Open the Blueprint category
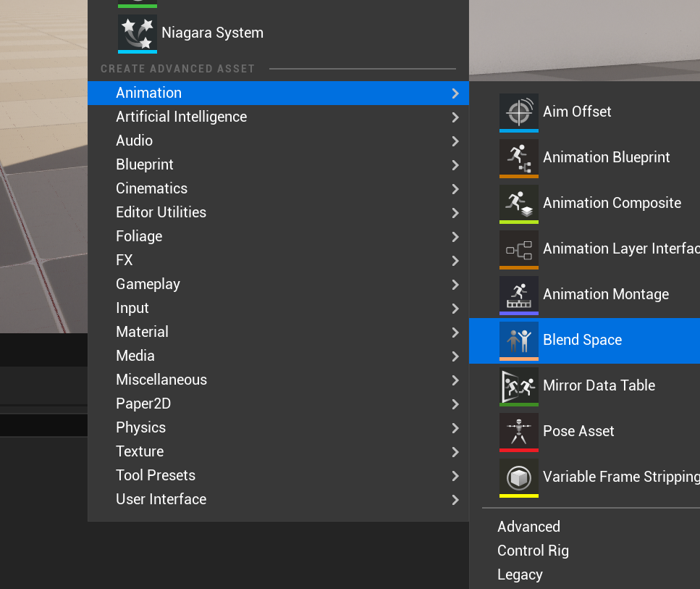Viewport: 700px width, 589px height. click(x=278, y=165)
